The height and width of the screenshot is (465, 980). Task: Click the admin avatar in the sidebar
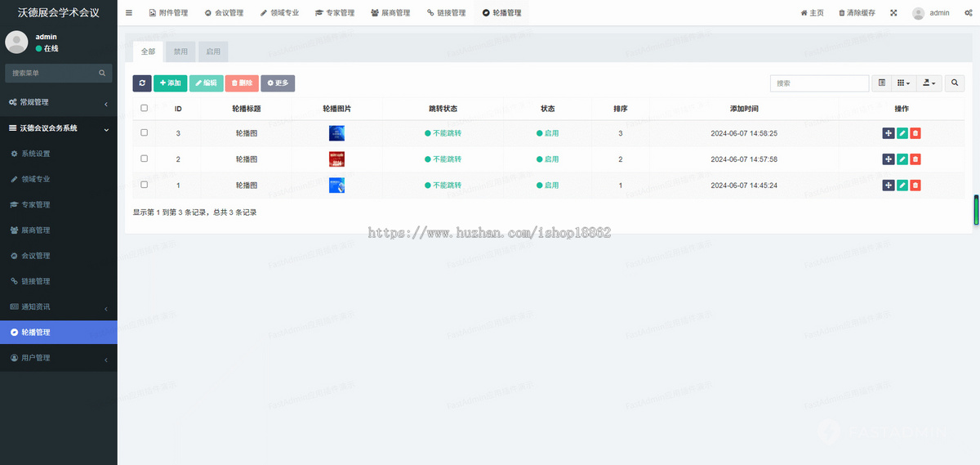coord(16,42)
